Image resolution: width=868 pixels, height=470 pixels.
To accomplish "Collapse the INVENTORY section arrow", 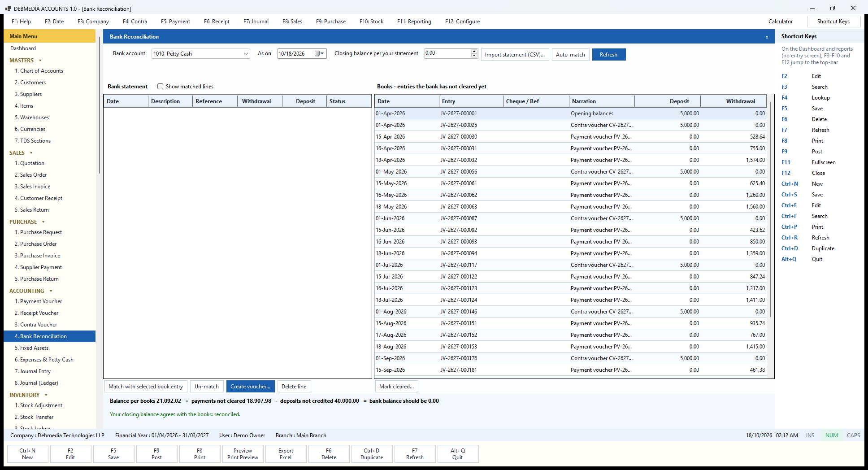I will [46, 395].
